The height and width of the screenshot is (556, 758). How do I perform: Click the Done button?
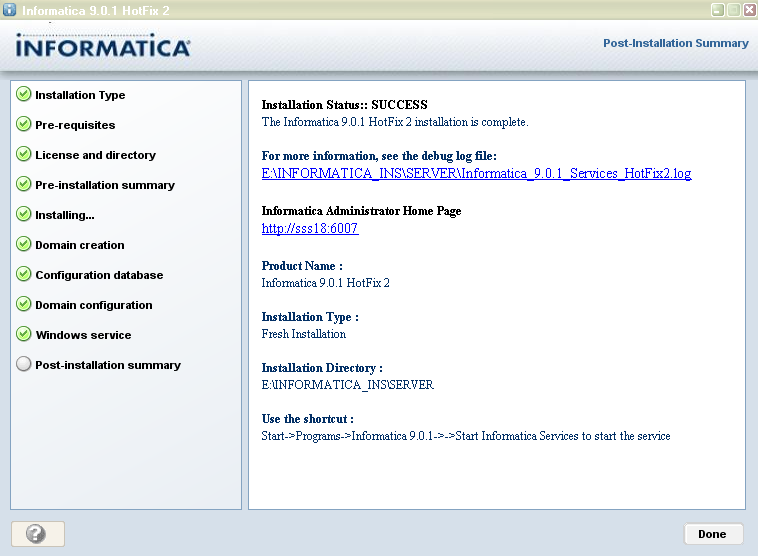click(713, 534)
